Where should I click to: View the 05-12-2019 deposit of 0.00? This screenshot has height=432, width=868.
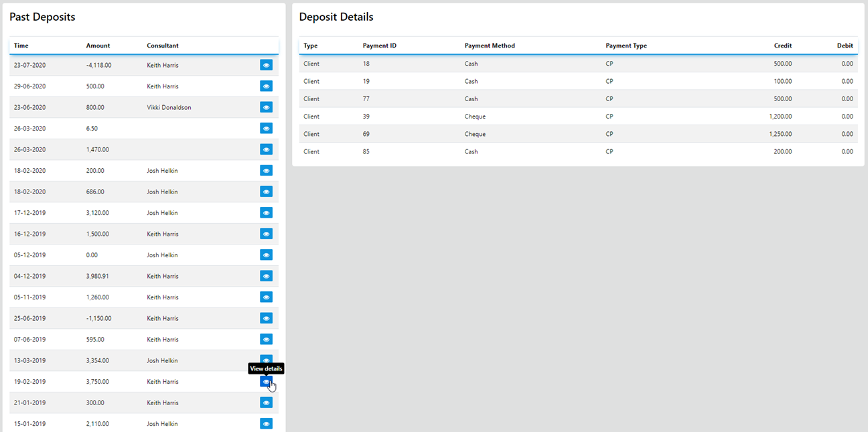[266, 255]
